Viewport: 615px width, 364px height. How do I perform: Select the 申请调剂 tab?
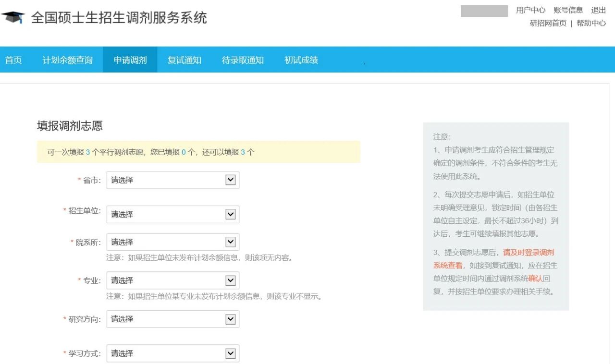coord(130,60)
